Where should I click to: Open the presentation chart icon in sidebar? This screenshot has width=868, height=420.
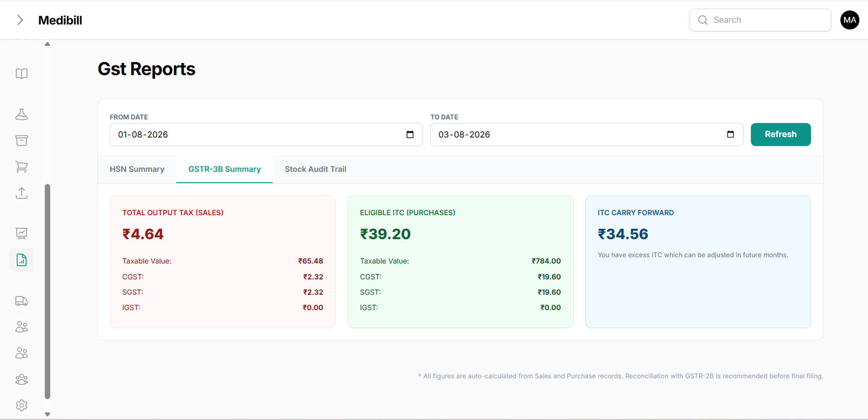(x=22, y=234)
